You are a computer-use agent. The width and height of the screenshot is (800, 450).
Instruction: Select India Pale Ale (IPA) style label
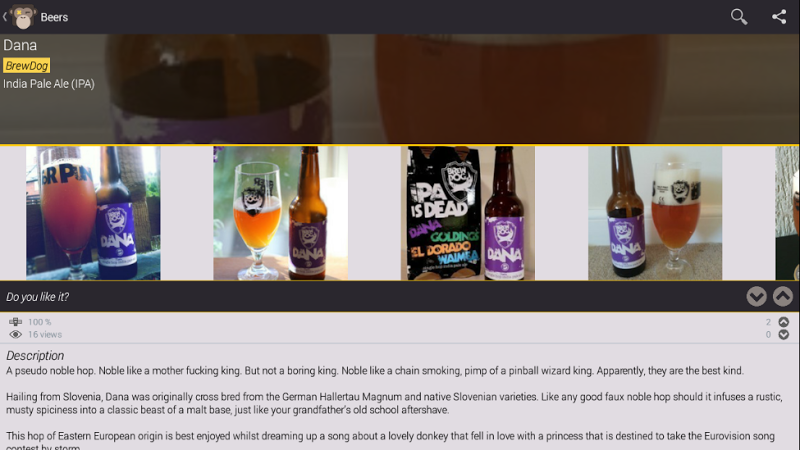pyautogui.click(x=49, y=84)
